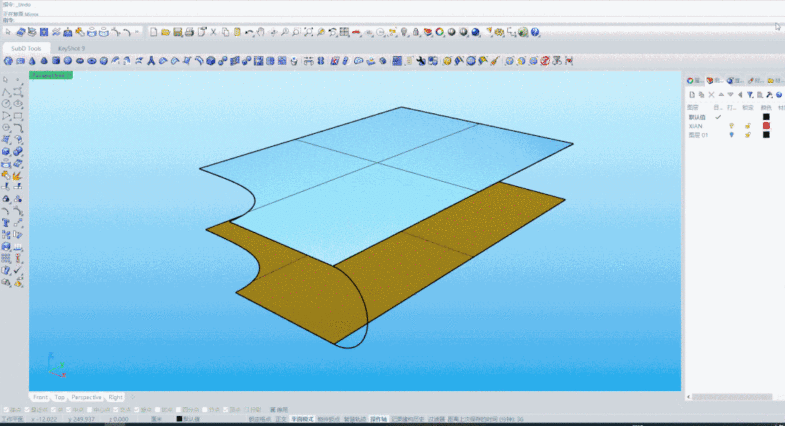Click the red color swatch of XIAN layer
785x426 pixels.
tap(766, 126)
